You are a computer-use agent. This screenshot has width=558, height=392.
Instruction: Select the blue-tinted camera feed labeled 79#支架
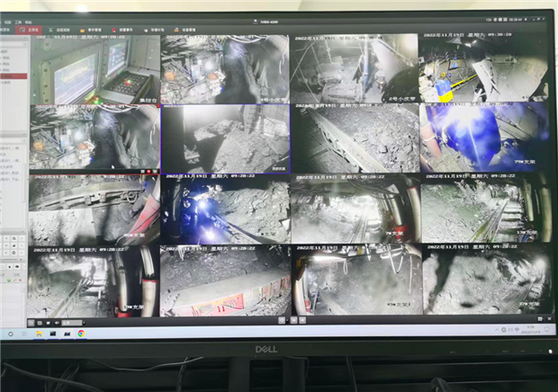tap(485, 138)
